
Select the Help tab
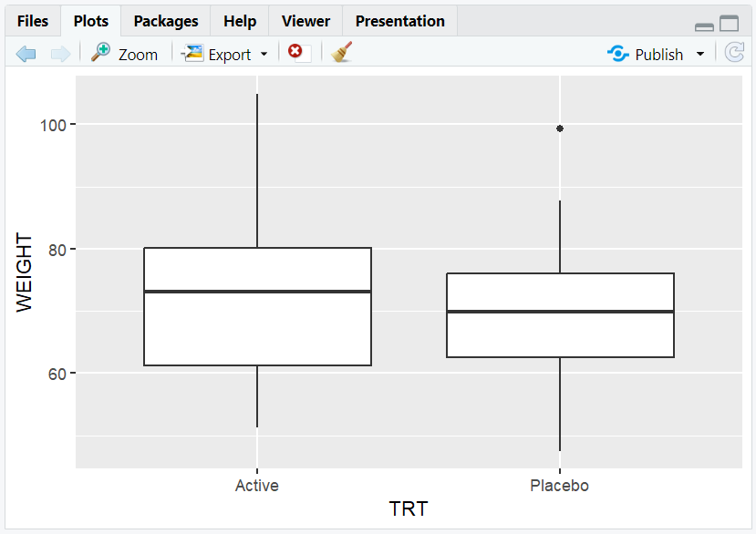click(239, 20)
